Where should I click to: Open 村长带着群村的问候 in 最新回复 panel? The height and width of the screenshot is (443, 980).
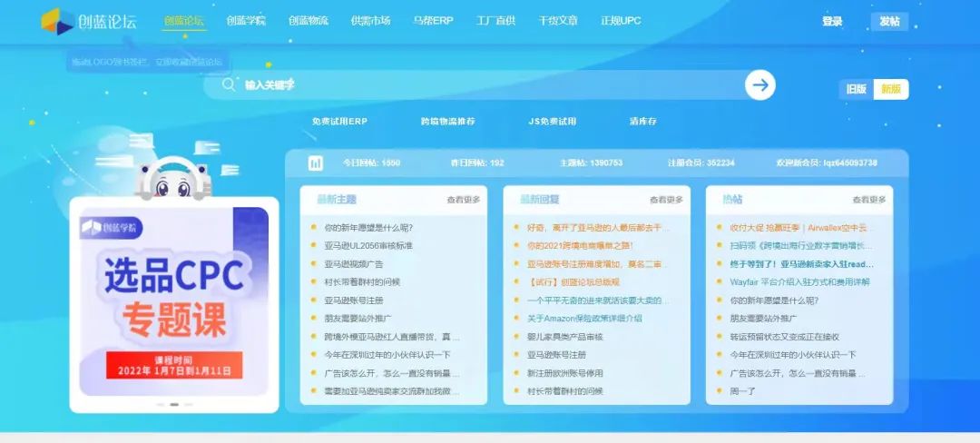coord(565,391)
